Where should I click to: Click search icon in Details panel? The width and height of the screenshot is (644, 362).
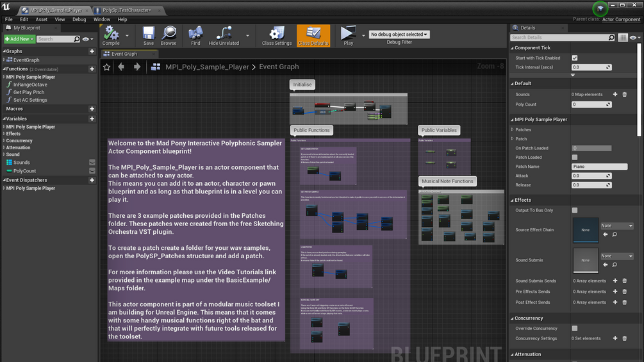click(611, 37)
